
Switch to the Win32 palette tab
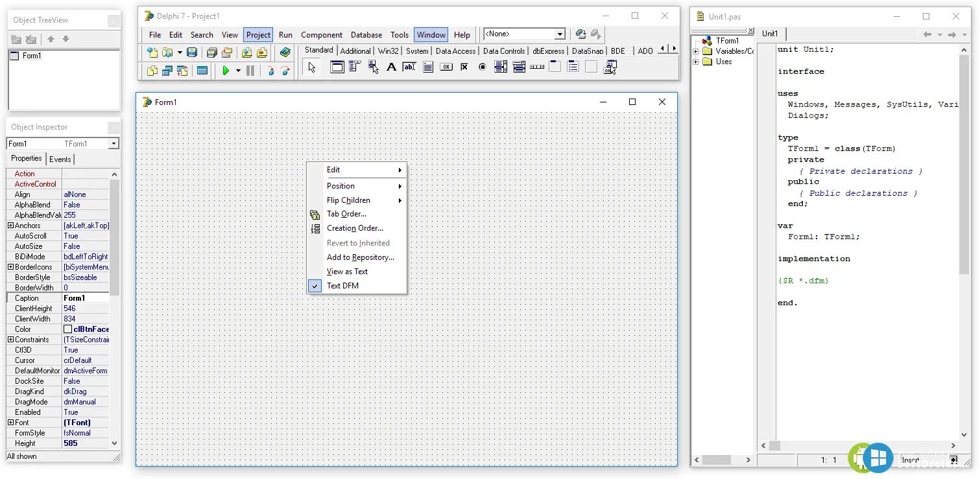388,51
